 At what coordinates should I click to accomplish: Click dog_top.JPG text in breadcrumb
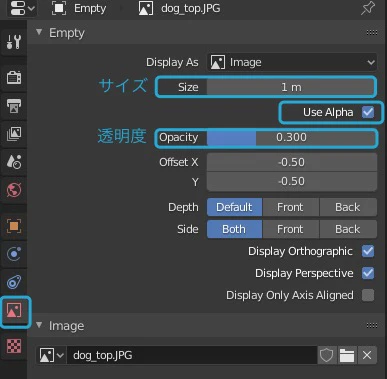[x=191, y=8]
